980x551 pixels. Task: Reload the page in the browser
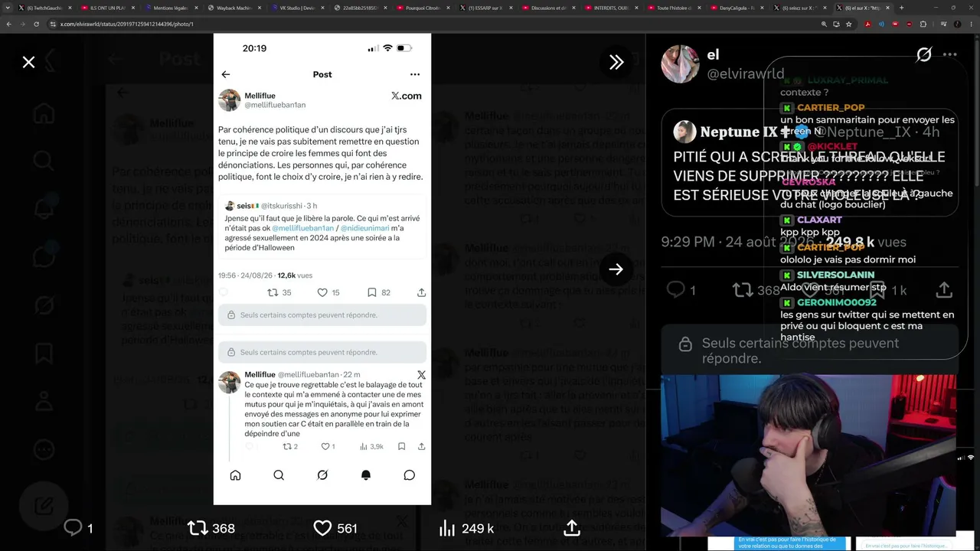tap(36, 24)
